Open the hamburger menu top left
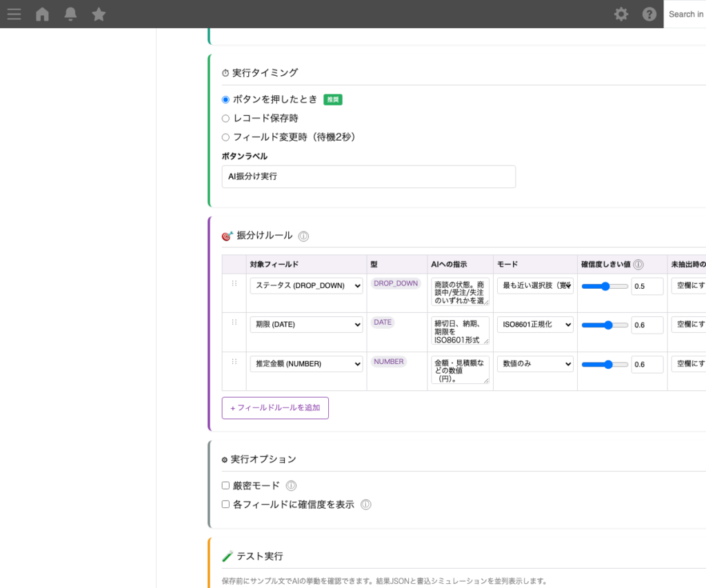This screenshot has width=706, height=588. pos(14,14)
